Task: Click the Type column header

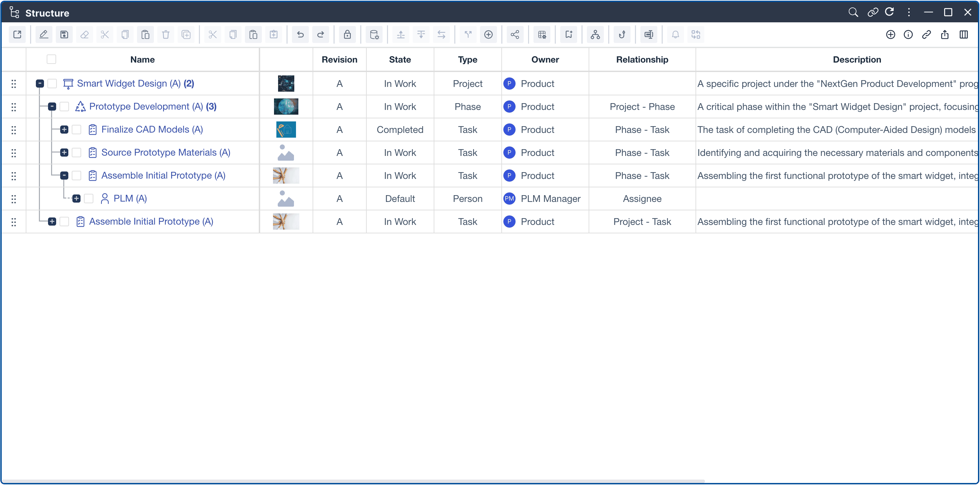Action: (x=468, y=59)
